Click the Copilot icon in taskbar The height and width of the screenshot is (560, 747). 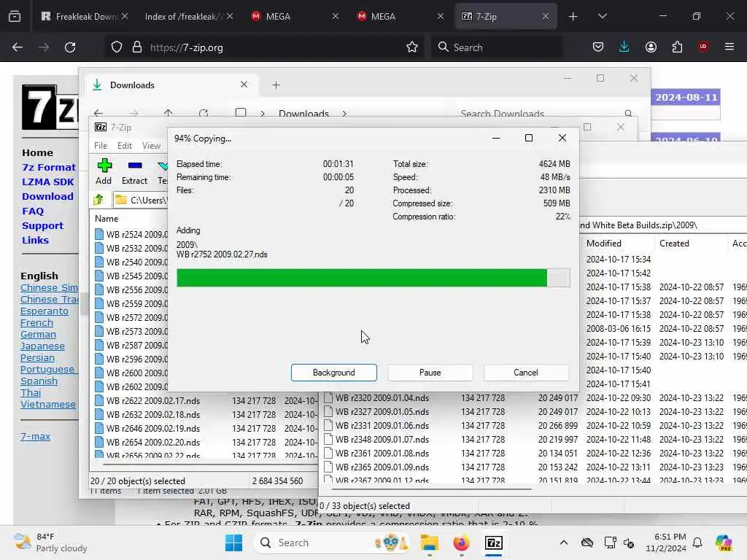click(x=724, y=542)
